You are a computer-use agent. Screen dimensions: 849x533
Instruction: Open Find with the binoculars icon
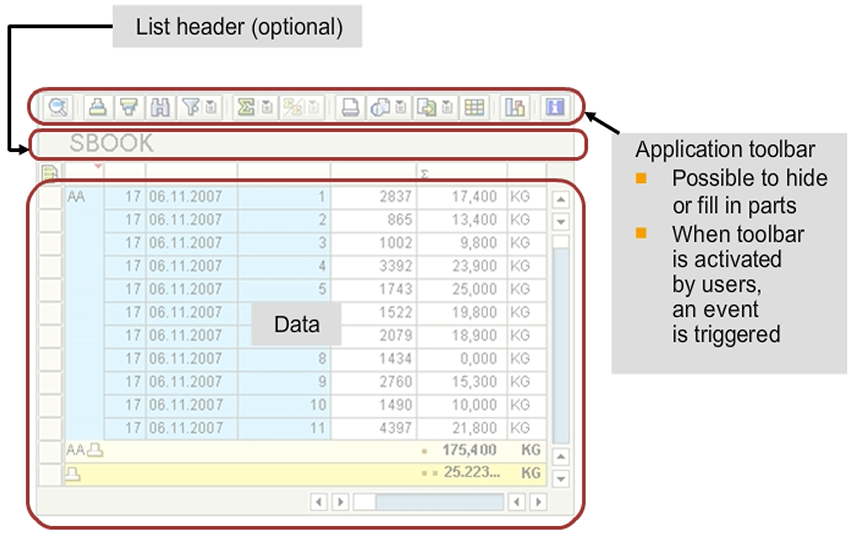click(161, 107)
